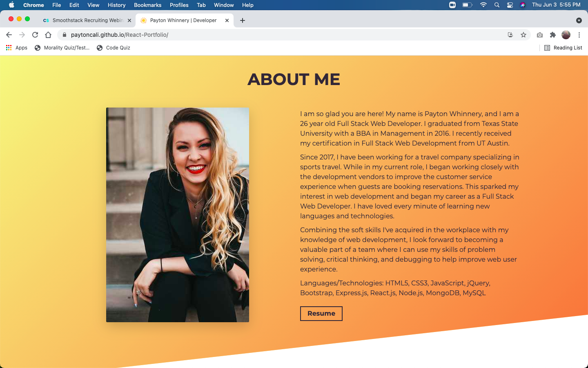Click the portrait photo of Payton
Screen dimensions: 588x368
coord(178,215)
